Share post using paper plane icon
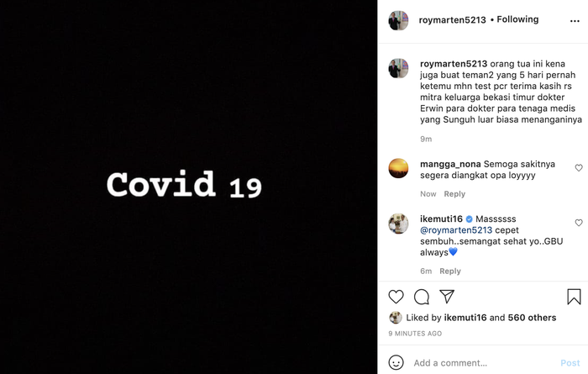 tap(447, 297)
